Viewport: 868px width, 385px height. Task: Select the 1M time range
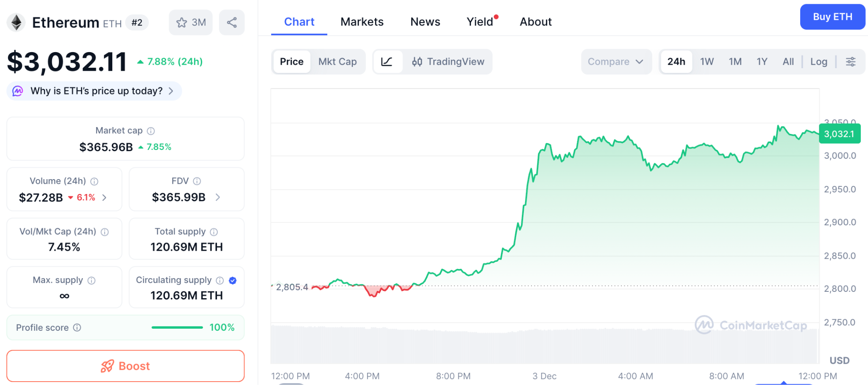pyautogui.click(x=735, y=62)
